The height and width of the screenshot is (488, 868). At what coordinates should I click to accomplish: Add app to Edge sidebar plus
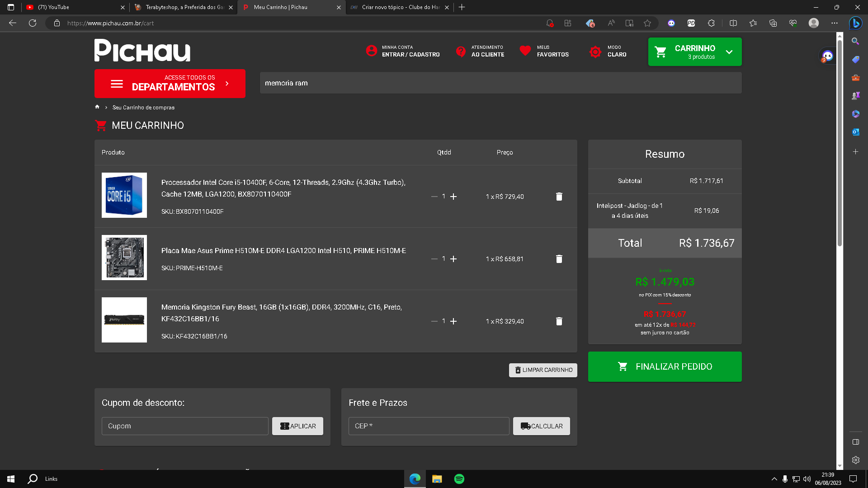(855, 152)
